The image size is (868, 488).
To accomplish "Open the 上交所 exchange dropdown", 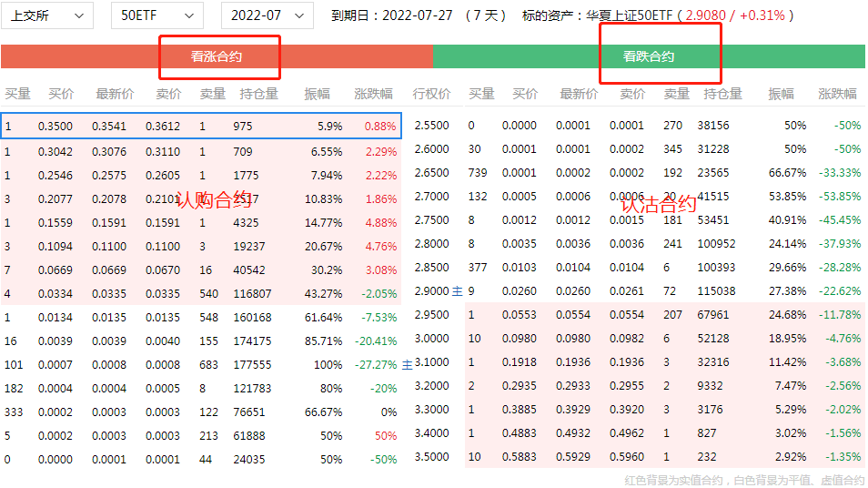I will click(51, 15).
